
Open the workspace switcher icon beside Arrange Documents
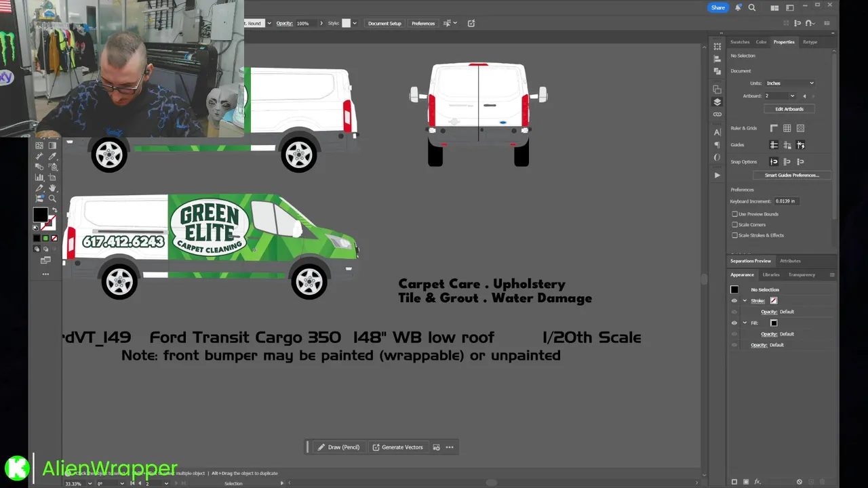[790, 8]
